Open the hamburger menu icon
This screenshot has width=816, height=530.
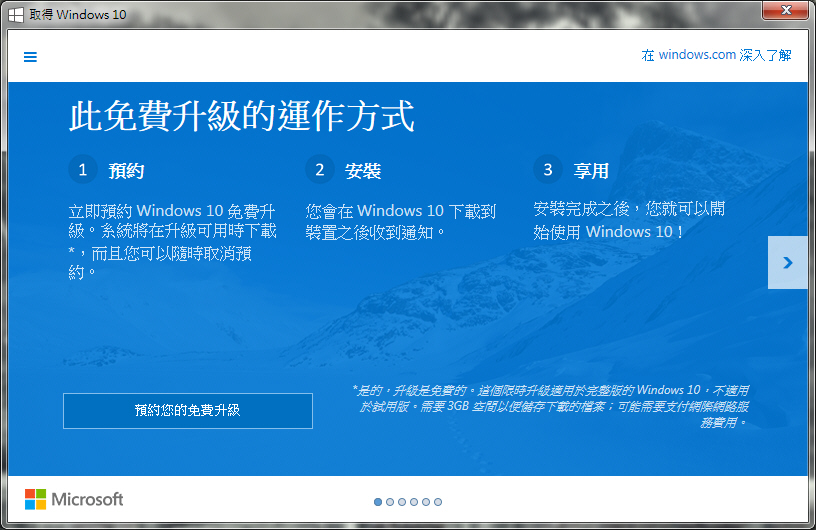click(30, 57)
